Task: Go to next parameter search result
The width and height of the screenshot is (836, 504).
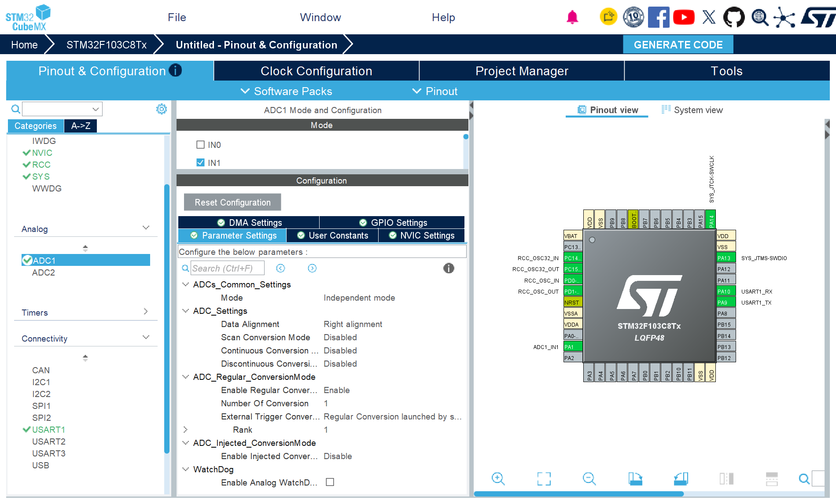Action: pyautogui.click(x=312, y=268)
